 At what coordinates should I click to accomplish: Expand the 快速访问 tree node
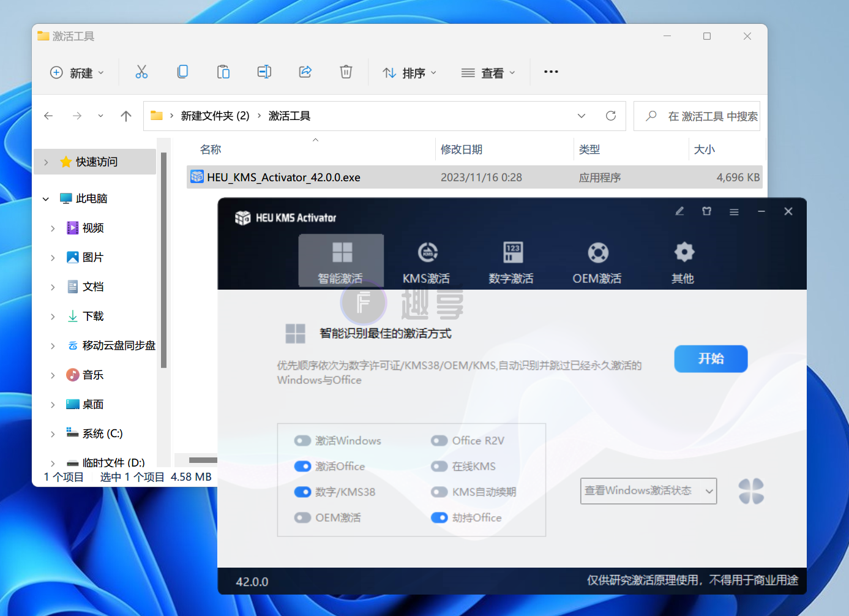click(x=46, y=162)
